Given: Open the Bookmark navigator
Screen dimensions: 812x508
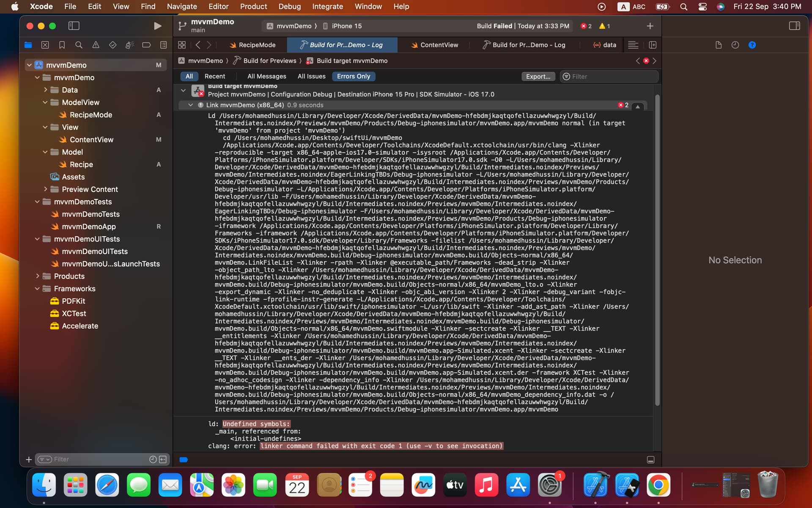Looking at the screenshot, I should click(x=62, y=45).
